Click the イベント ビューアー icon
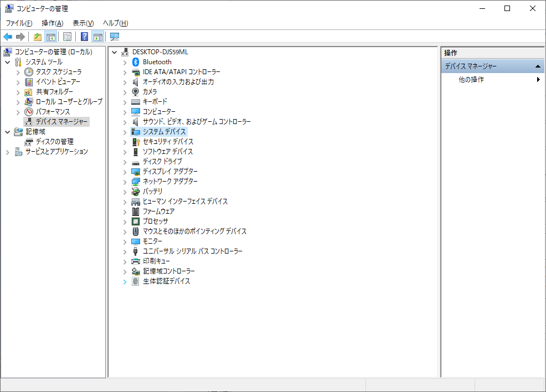546x392 pixels. [x=29, y=82]
